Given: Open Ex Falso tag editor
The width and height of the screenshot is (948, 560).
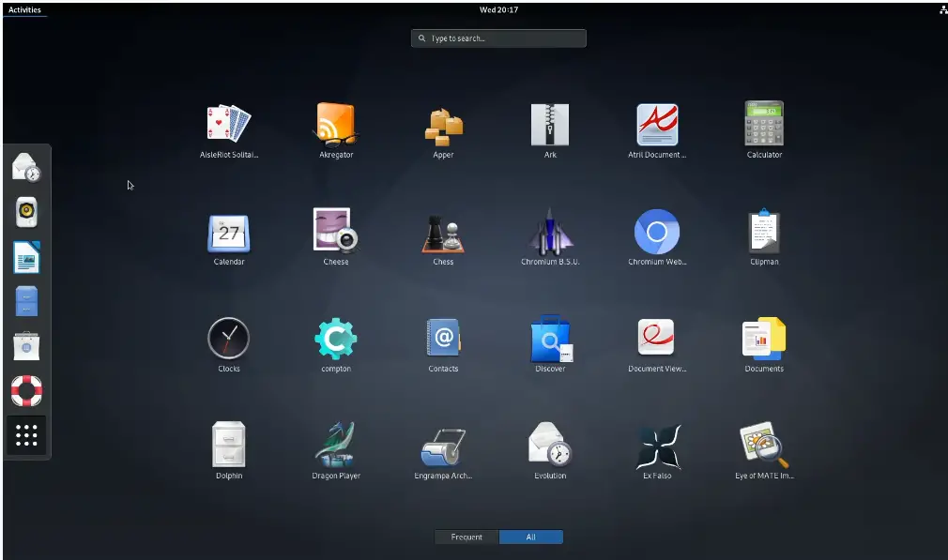Looking at the screenshot, I should click(658, 447).
